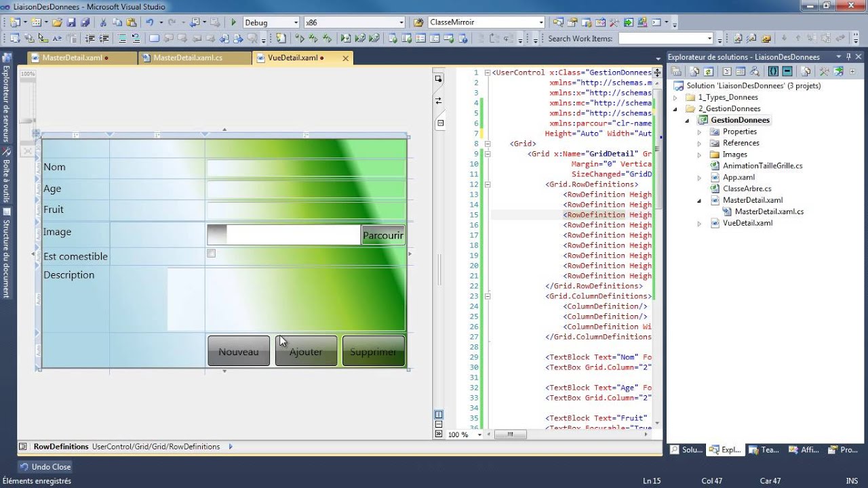Open the Solu... tab below the solution explorer
868x488 pixels.
pyautogui.click(x=686, y=449)
